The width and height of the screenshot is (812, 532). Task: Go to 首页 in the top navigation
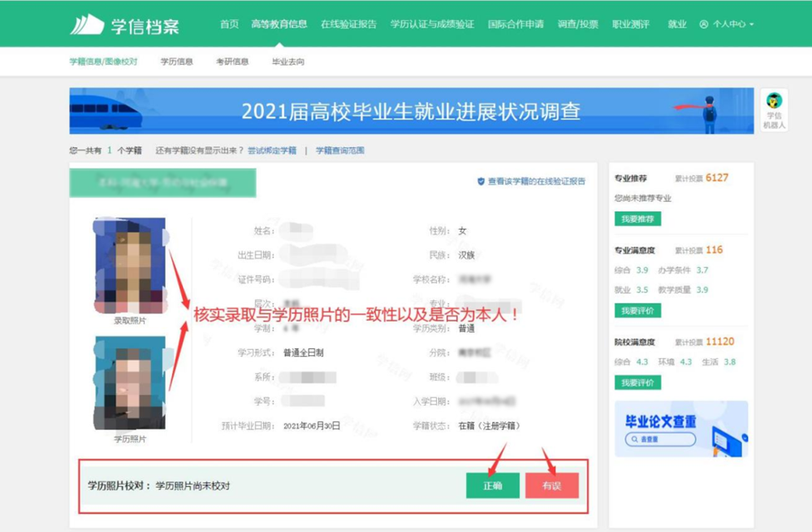point(229,24)
